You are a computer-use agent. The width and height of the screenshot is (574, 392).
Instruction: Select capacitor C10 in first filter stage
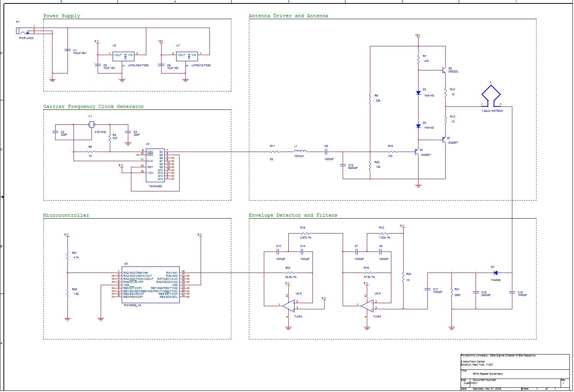pyautogui.click(x=278, y=252)
